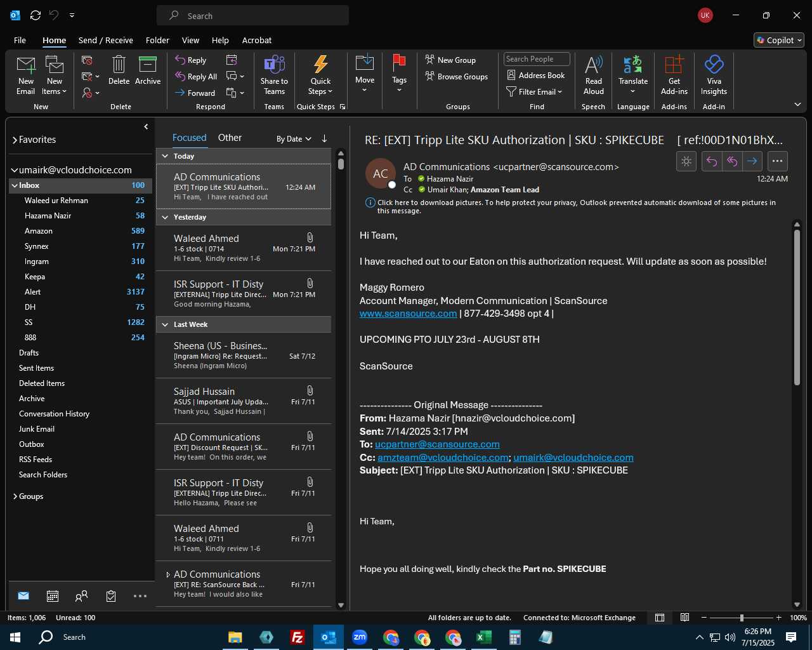Switch to Reading view in status bar
This screenshot has width=812, height=650.
pyautogui.click(x=685, y=618)
